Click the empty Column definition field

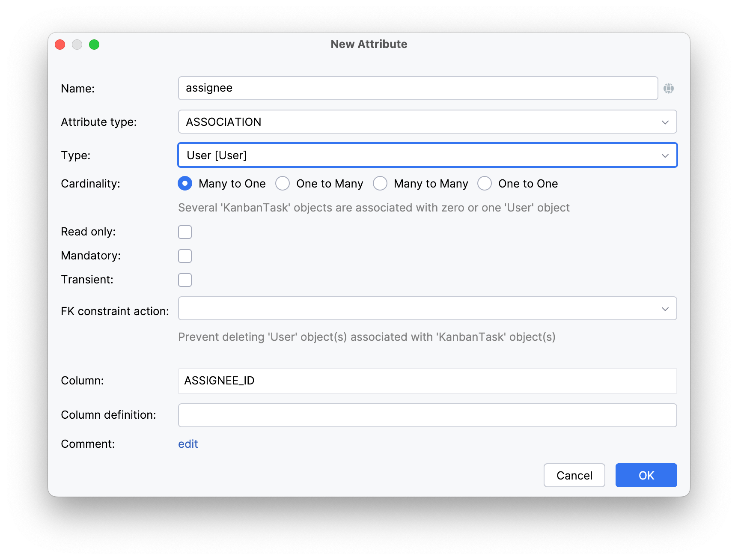coord(427,415)
